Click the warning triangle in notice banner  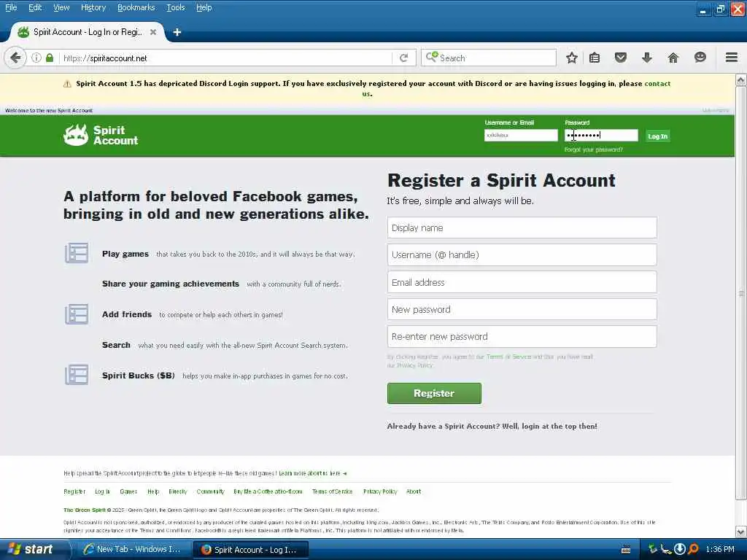tap(67, 85)
